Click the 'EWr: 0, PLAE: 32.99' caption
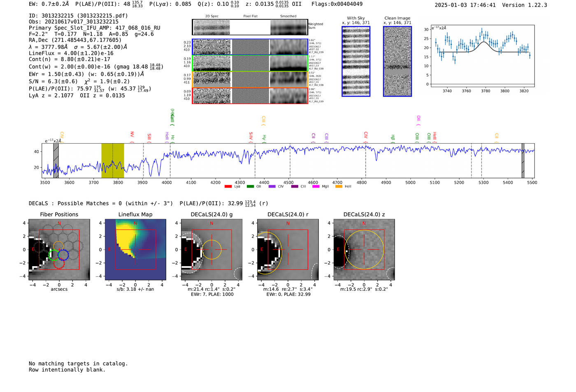 [x=288, y=294]
